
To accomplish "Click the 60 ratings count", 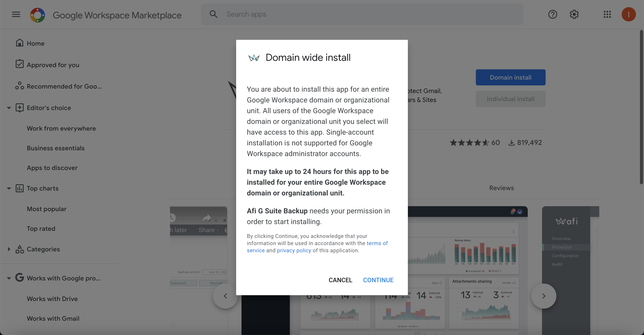I will pos(495,142).
